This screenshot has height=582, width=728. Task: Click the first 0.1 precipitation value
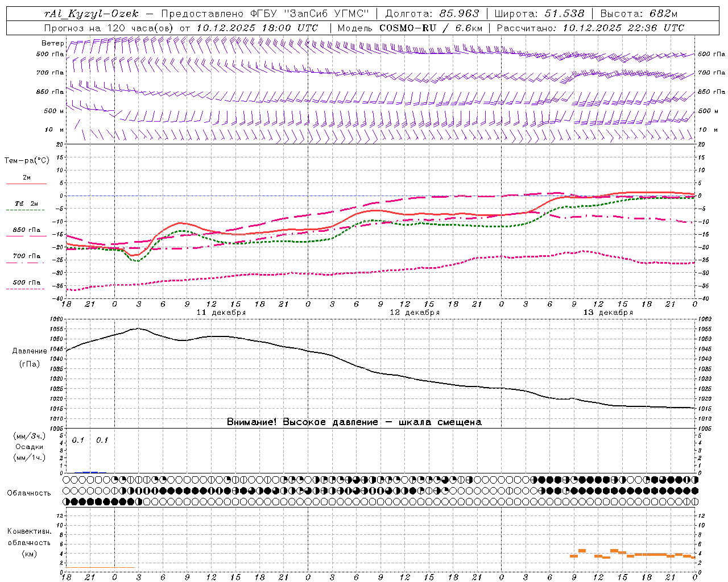(x=78, y=440)
